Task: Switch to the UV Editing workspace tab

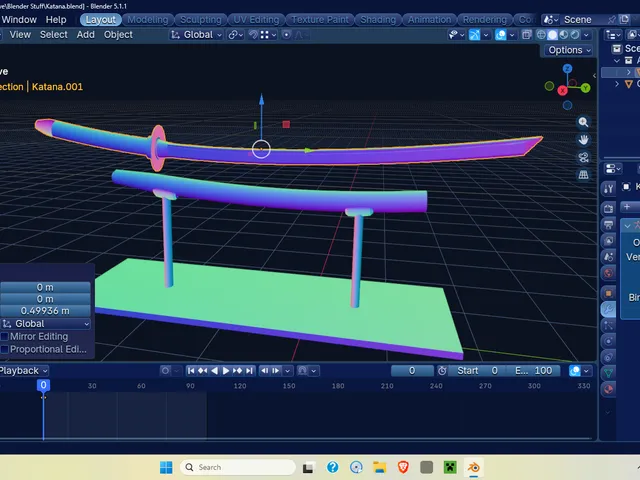Action: point(256,20)
